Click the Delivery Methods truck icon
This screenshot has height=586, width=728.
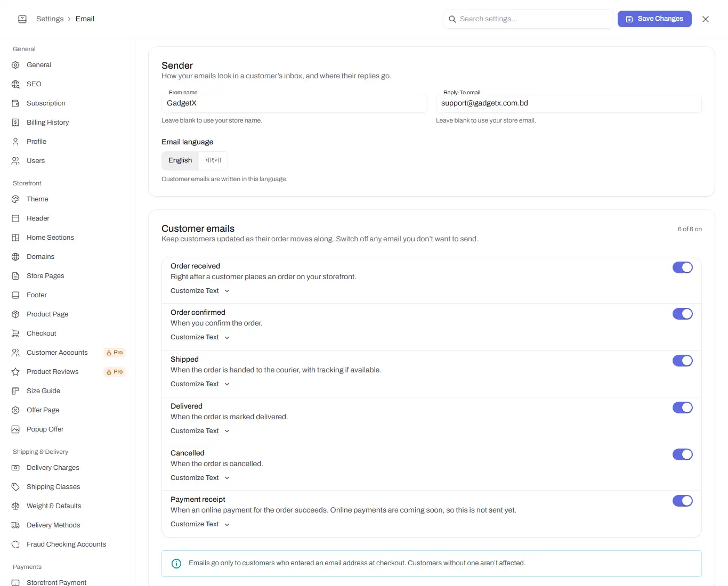point(15,525)
